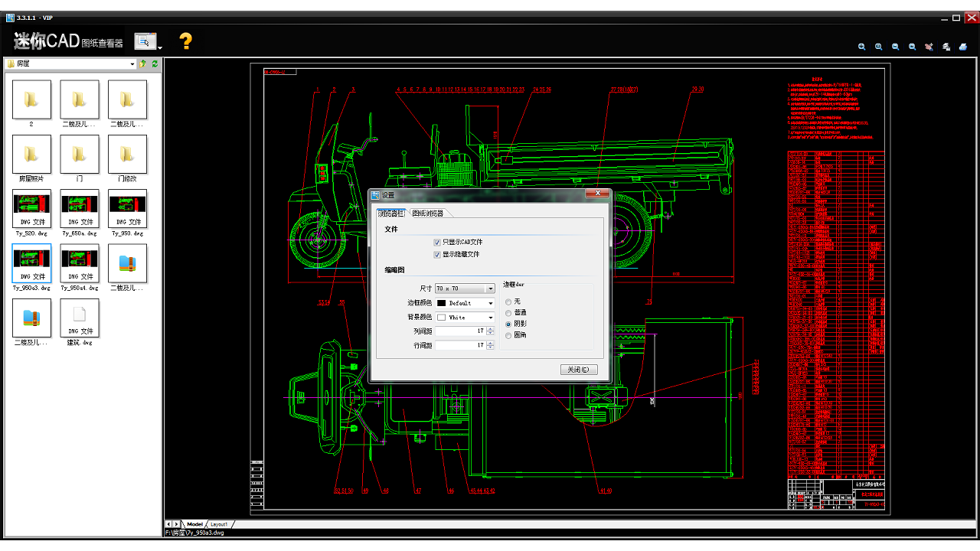Viewport: 980px width, 551px height.
Task: Click the 关闭(C) button
Action: [x=578, y=370]
